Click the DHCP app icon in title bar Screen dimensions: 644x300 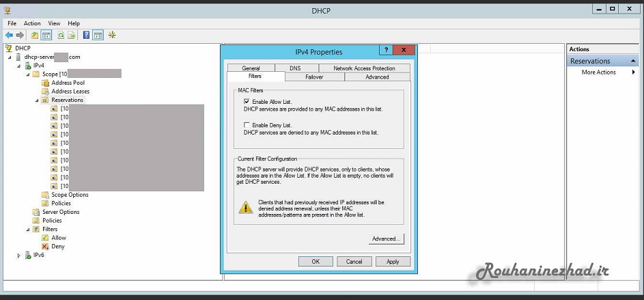[8, 10]
